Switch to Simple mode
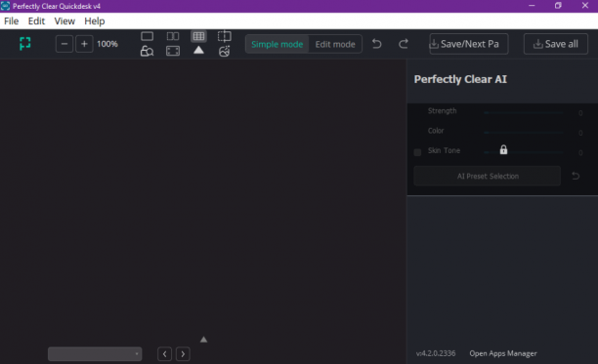The height and width of the screenshot is (364, 598). [x=278, y=44]
